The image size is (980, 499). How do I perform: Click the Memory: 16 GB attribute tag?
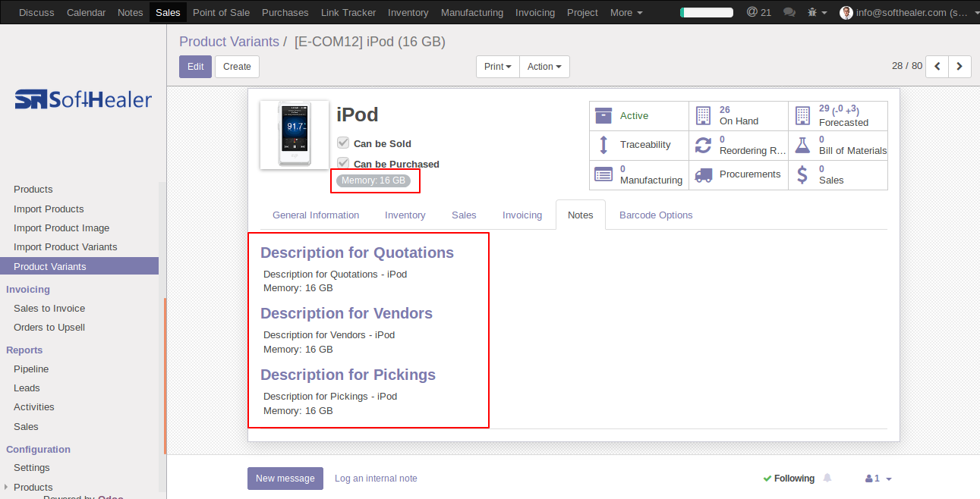pos(373,180)
